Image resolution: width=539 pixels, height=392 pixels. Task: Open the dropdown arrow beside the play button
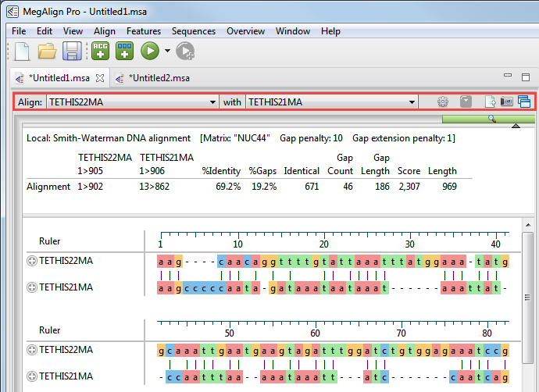(167, 51)
